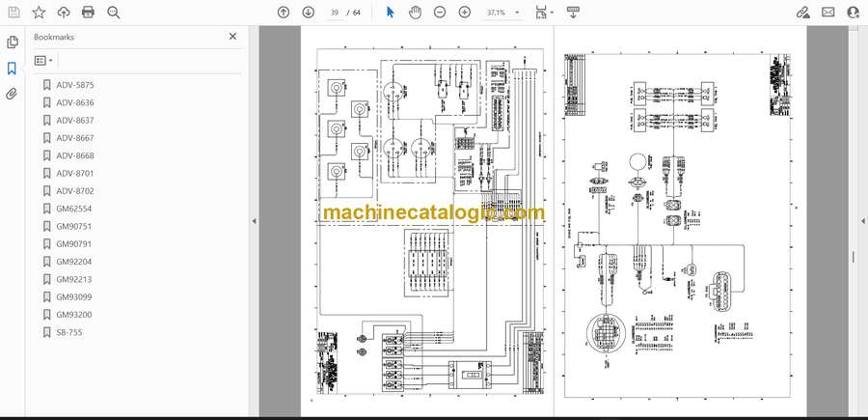Open bookmark GM92213
The height and width of the screenshot is (420, 868).
[x=73, y=279]
